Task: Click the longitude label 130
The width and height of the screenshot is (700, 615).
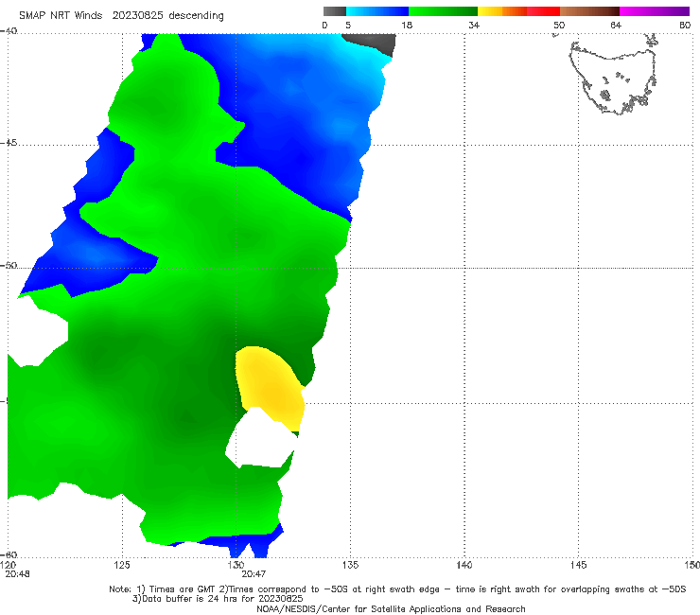Action: 236,566
